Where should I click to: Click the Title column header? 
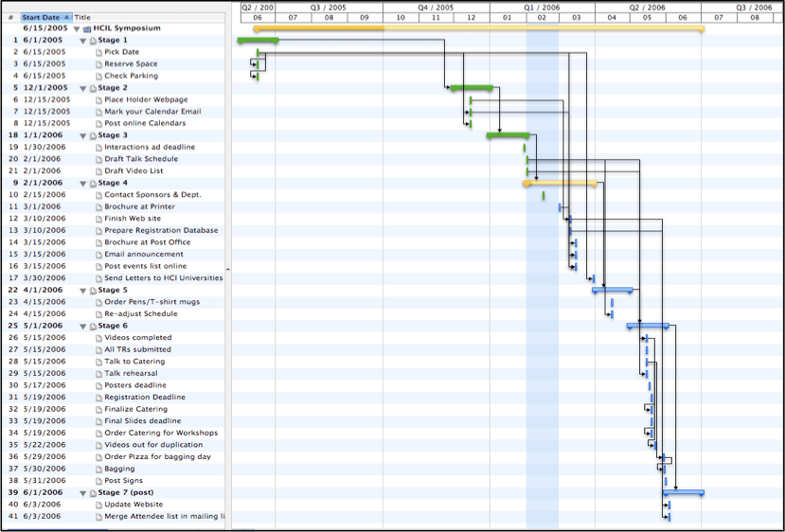[82, 18]
